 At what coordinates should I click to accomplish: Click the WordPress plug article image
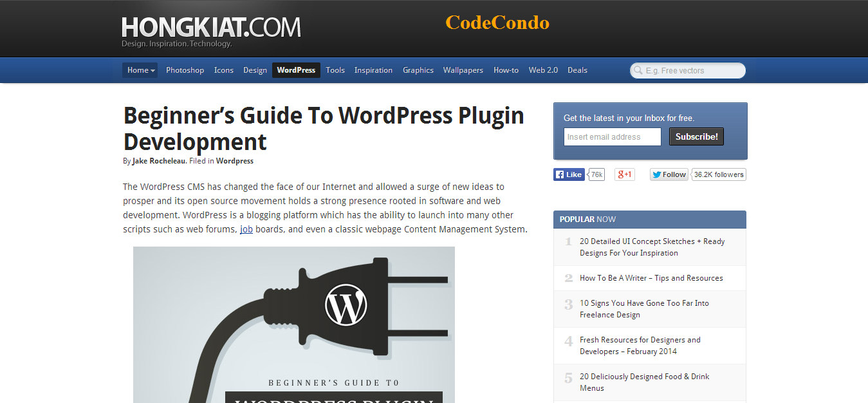point(294,324)
